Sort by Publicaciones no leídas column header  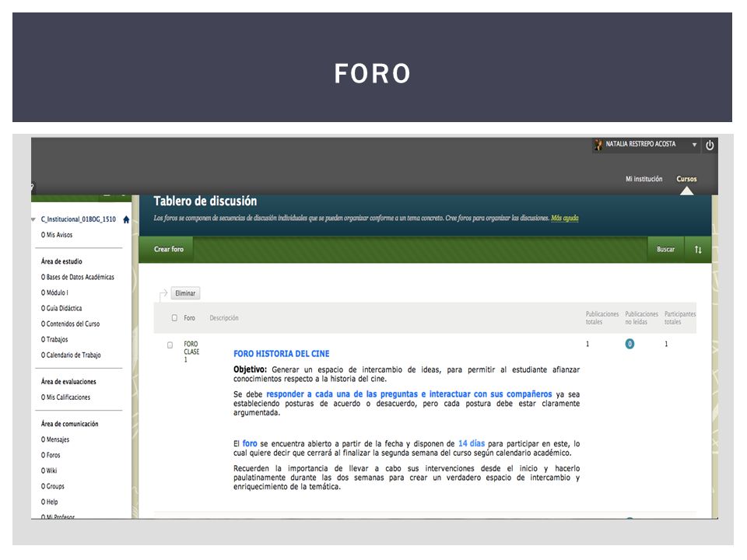coord(641,318)
